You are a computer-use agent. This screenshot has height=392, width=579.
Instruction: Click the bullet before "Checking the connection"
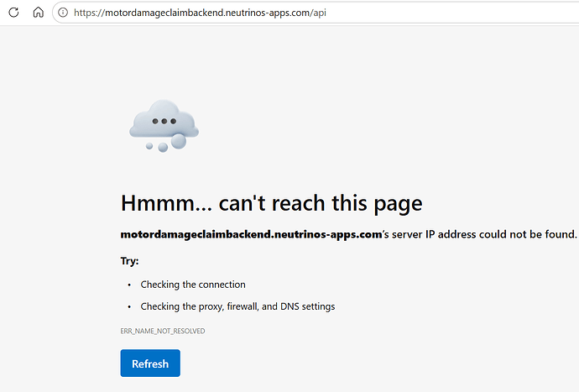(129, 285)
